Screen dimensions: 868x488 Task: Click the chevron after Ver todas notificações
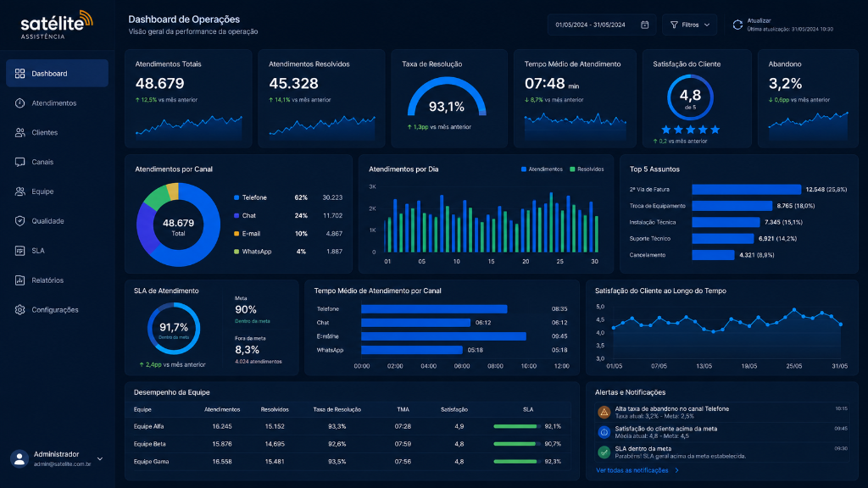676,470
